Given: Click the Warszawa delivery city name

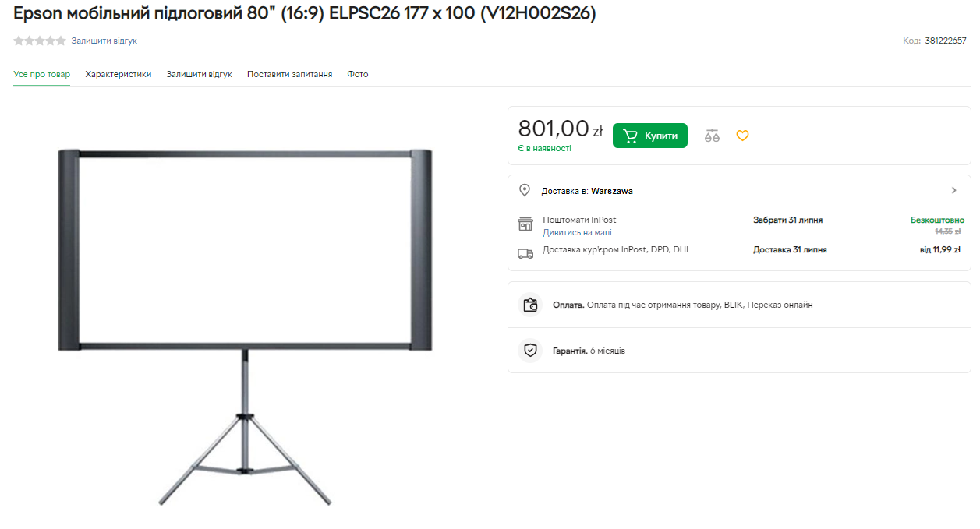Looking at the screenshot, I should click(x=612, y=191).
